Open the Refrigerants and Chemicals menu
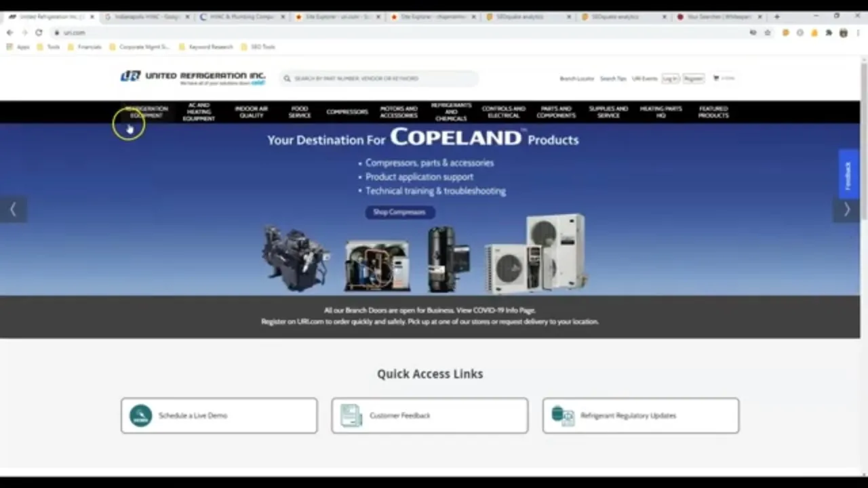The height and width of the screenshot is (488, 868). [x=451, y=112]
